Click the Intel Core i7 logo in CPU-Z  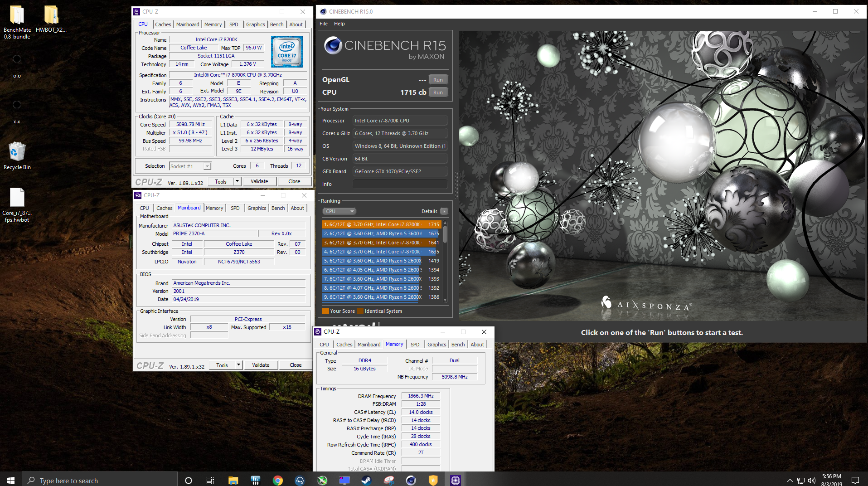click(287, 52)
